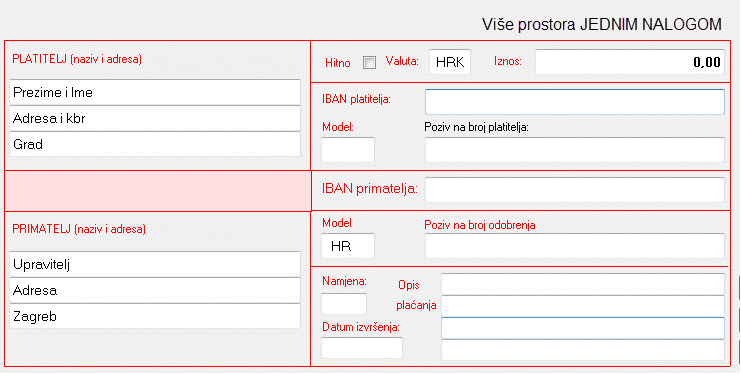Click the payer Model field
The image size is (741, 374).
click(348, 150)
